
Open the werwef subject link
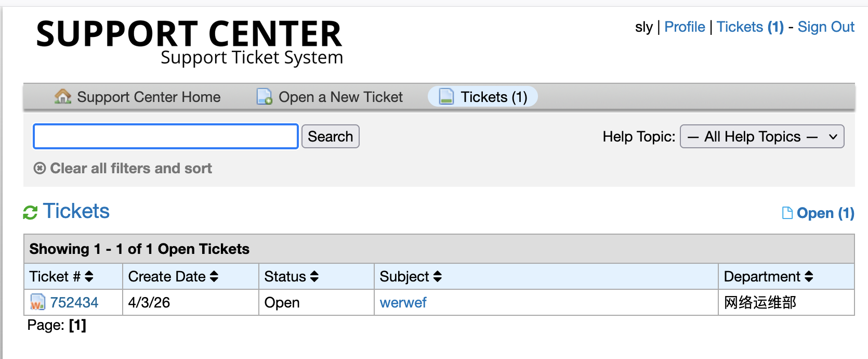(403, 302)
